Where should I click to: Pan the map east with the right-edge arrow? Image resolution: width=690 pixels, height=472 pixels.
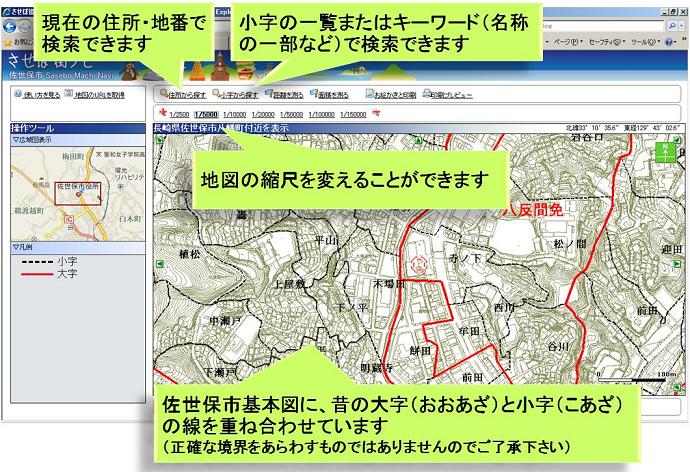point(677,263)
